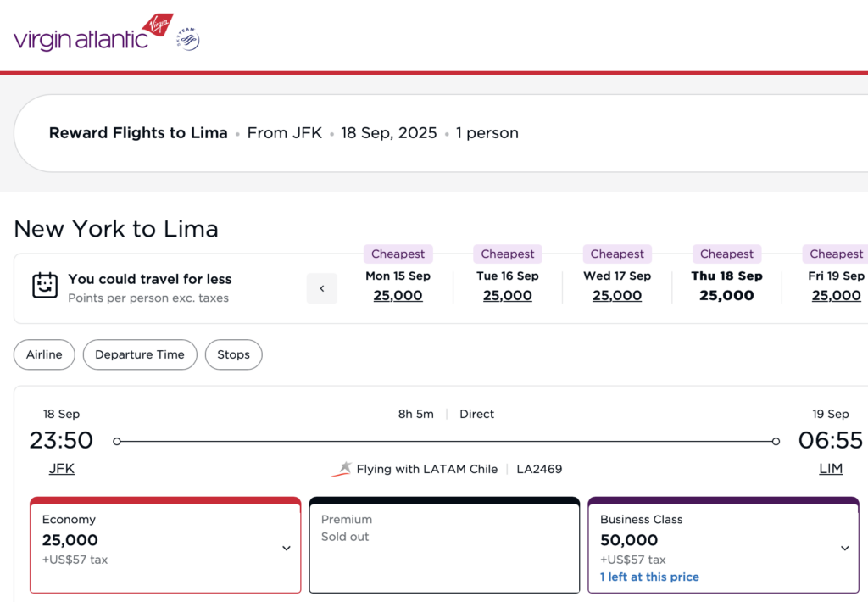Select the Fri 19 Sep date option
The width and height of the screenshot is (868, 602).
[x=836, y=276]
